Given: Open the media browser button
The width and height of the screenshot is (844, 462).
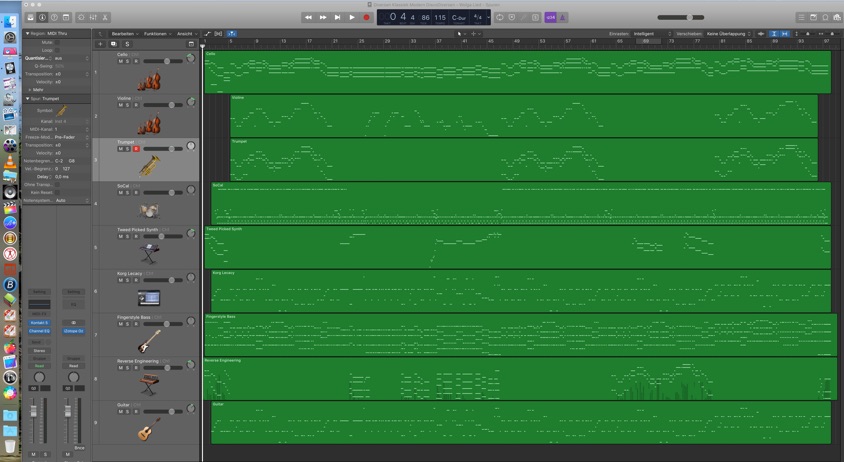Looking at the screenshot, I should [x=837, y=17].
